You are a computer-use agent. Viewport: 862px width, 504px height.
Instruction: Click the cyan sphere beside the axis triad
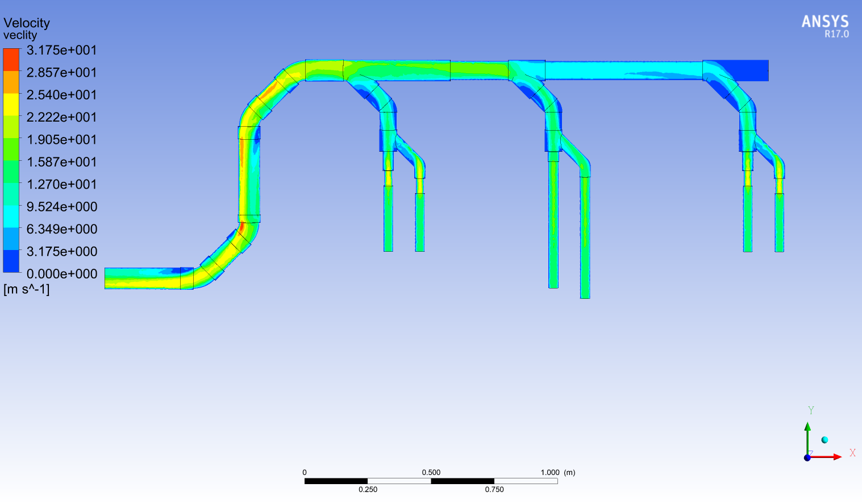click(824, 440)
